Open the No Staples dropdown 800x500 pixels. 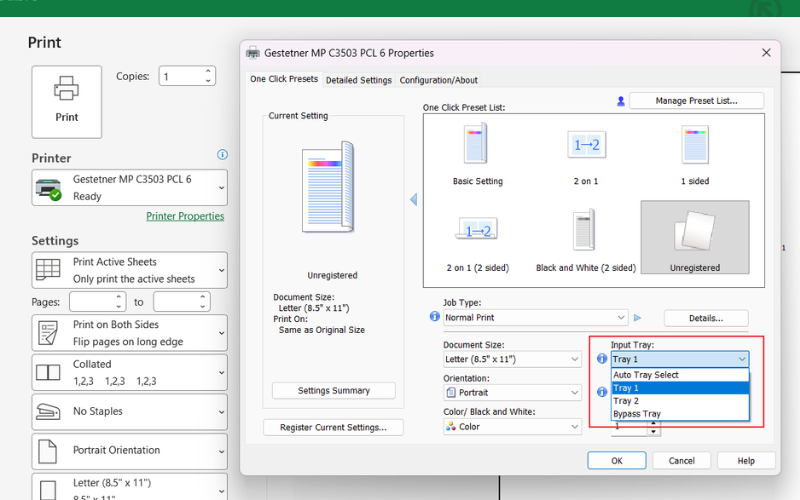130,412
